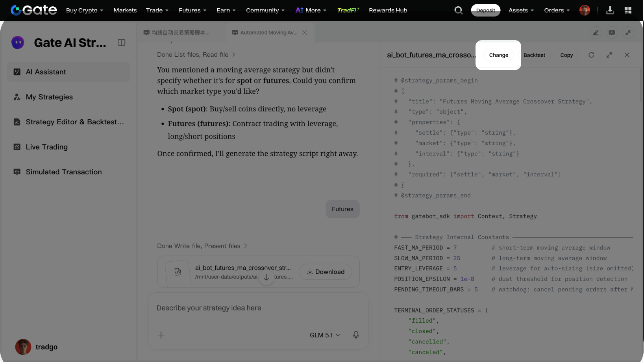The height and width of the screenshot is (362, 644).
Task: Expand the code panel to fullscreen
Action: (x=609, y=55)
